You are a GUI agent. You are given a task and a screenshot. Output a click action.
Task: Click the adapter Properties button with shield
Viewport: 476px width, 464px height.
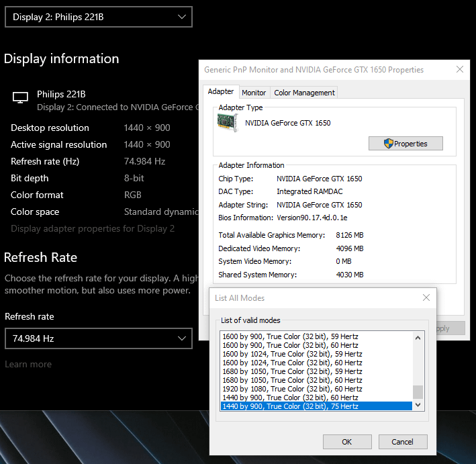click(406, 143)
